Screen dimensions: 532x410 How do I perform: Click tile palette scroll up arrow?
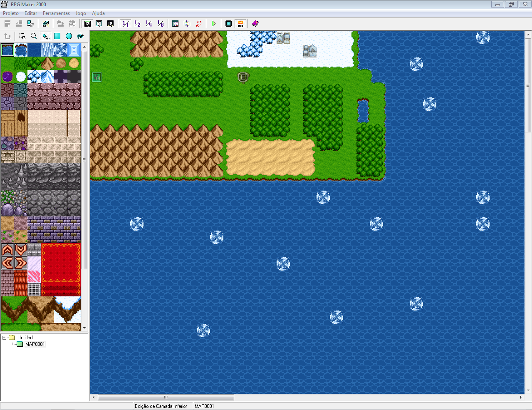[x=84, y=47]
